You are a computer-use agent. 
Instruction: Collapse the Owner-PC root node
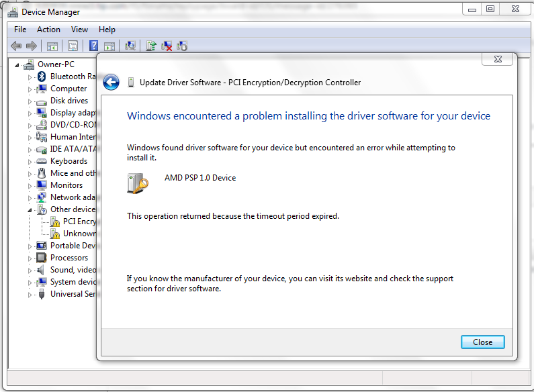(x=17, y=65)
